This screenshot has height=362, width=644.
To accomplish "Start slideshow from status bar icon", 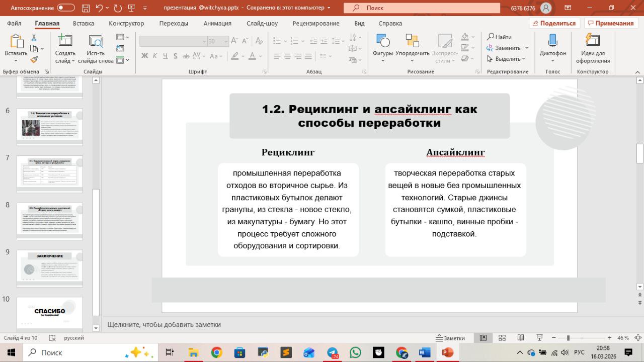I will (539, 338).
